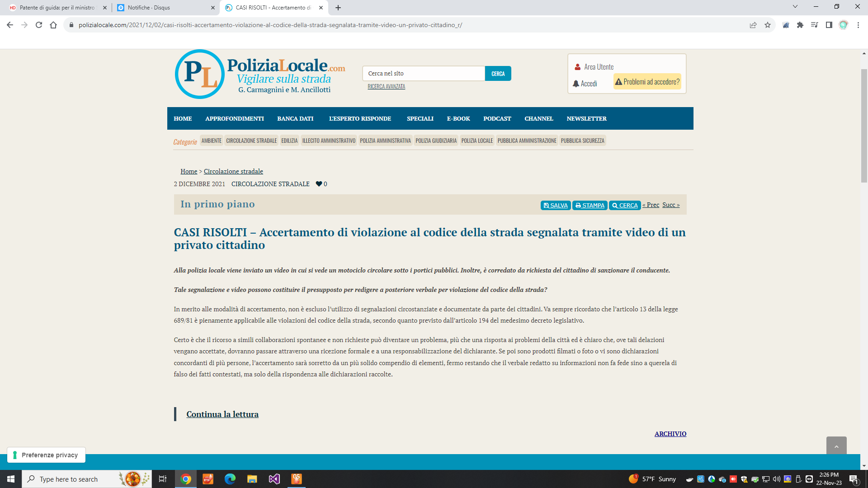This screenshot has width=868, height=488.
Task: Click the Accedi login link
Action: (585, 84)
